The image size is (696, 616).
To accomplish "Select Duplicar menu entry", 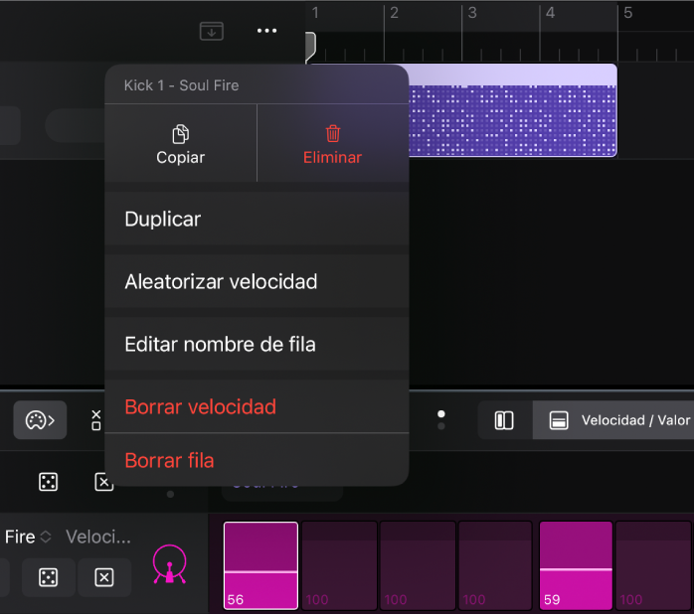I will [x=257, y=220].
